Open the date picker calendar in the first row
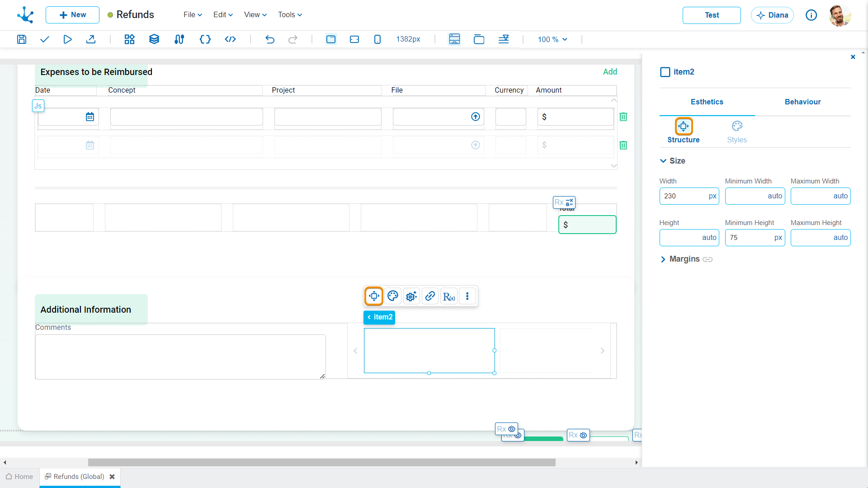This screenshot has height=488, width=868. click(x=90, y=117)
